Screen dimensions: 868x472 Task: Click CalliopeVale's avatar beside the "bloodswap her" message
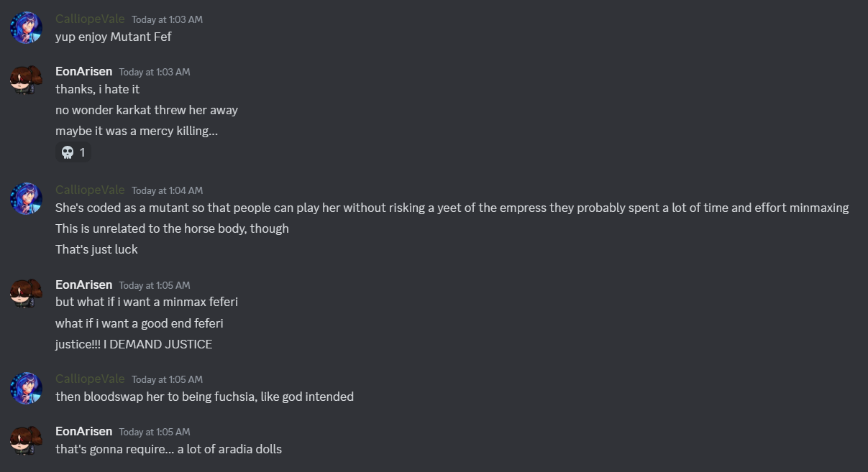click(x=26, y=387)
